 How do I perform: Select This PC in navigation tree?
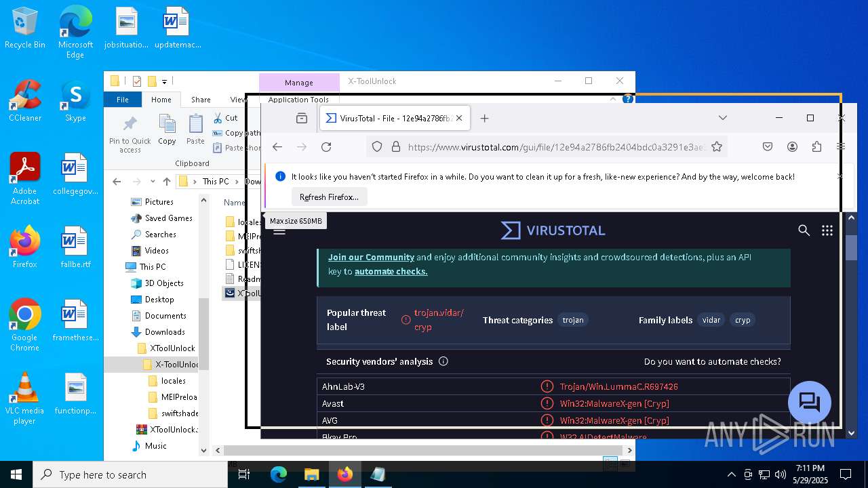tap(153, 267)
